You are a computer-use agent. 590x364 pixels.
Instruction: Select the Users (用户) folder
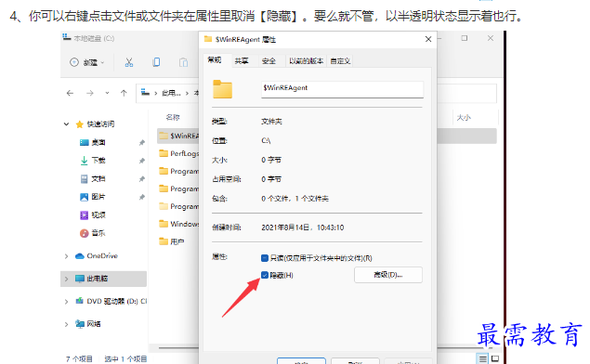[172, 241]
